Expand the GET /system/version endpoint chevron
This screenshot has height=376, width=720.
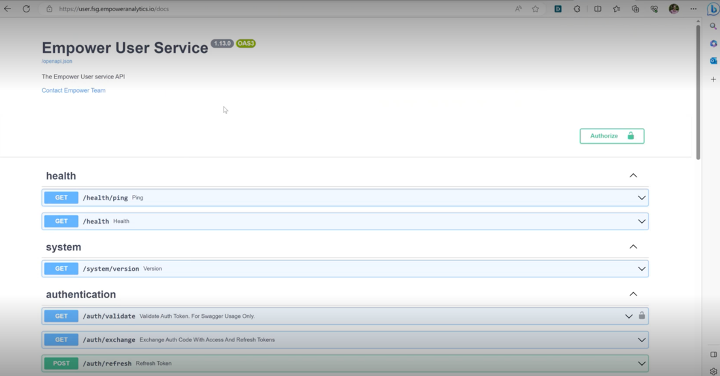pos(641,269)
